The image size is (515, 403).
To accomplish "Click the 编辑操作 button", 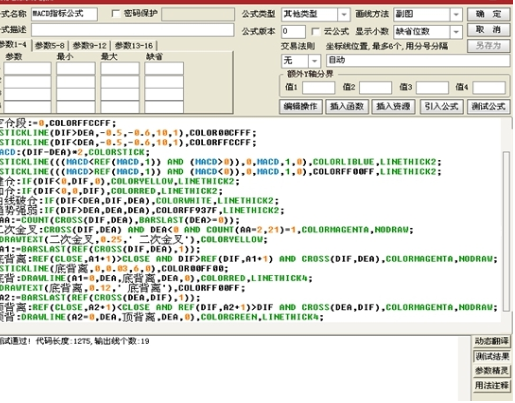I will pos(300,107).
